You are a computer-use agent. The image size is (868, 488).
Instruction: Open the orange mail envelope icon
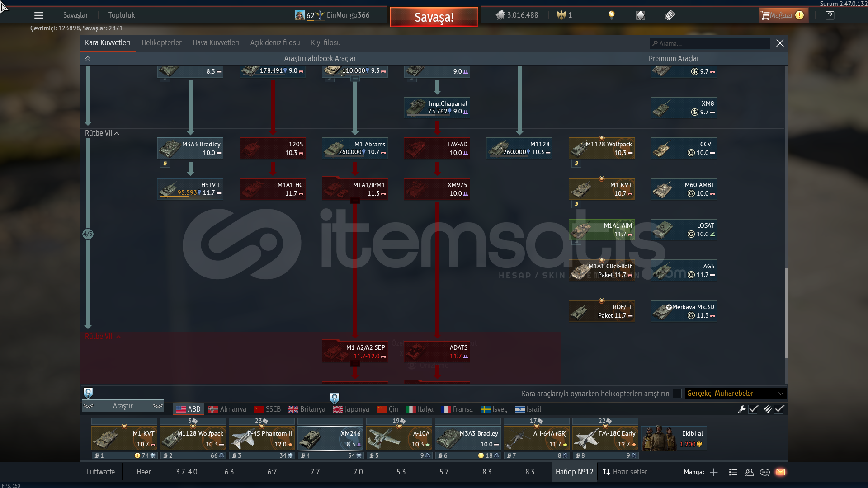pyautogui.click(x=781, y=472)
